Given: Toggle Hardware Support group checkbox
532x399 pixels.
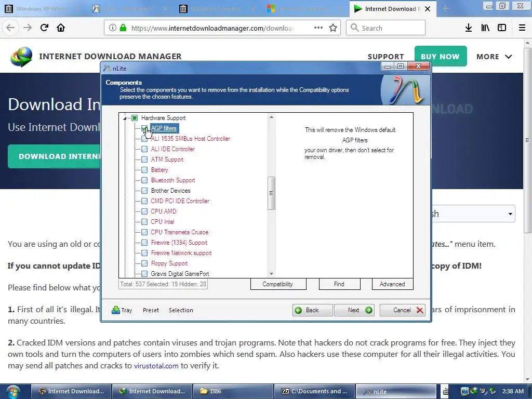Looking at the screenshot, I should click(x=135, y=118).
